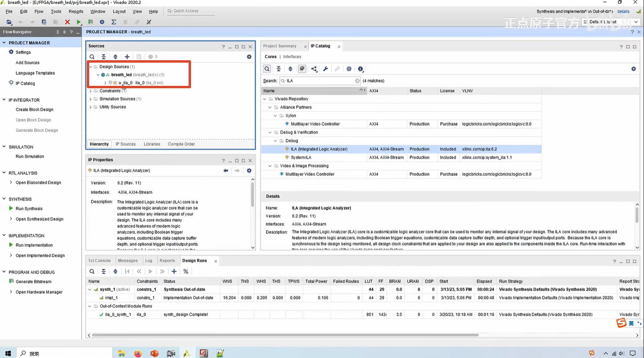Switch to Interfaces view in IP Catalog
The width and height of the screenshot is (644, 358).
[292, 57]
